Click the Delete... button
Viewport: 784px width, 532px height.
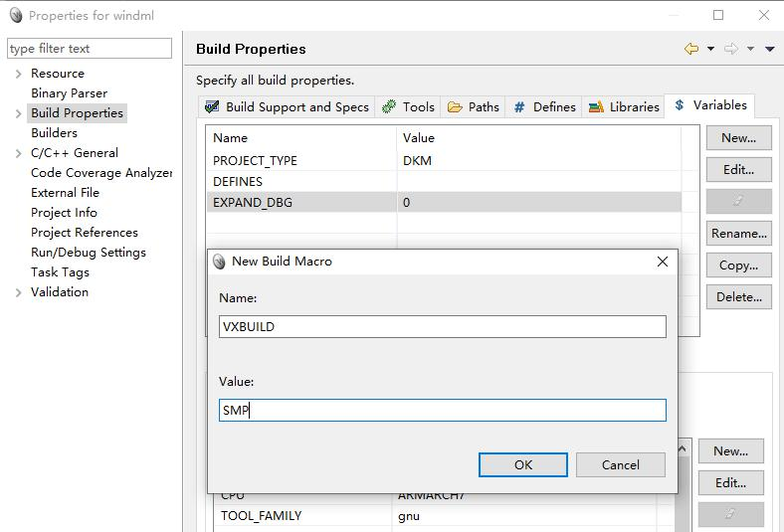tap(738, 297)
